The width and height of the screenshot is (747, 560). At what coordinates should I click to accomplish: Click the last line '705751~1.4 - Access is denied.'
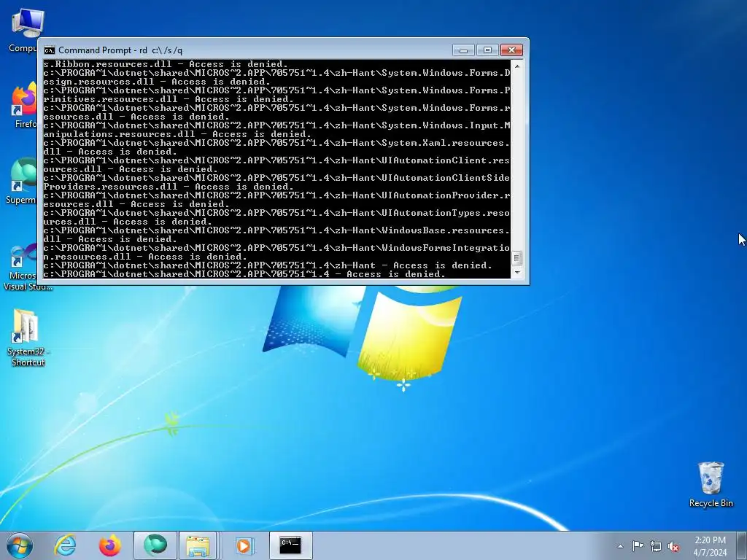click(244, 274)
